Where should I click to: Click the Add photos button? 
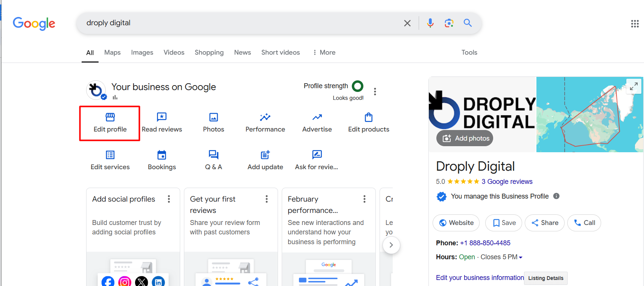pos(465,138)
